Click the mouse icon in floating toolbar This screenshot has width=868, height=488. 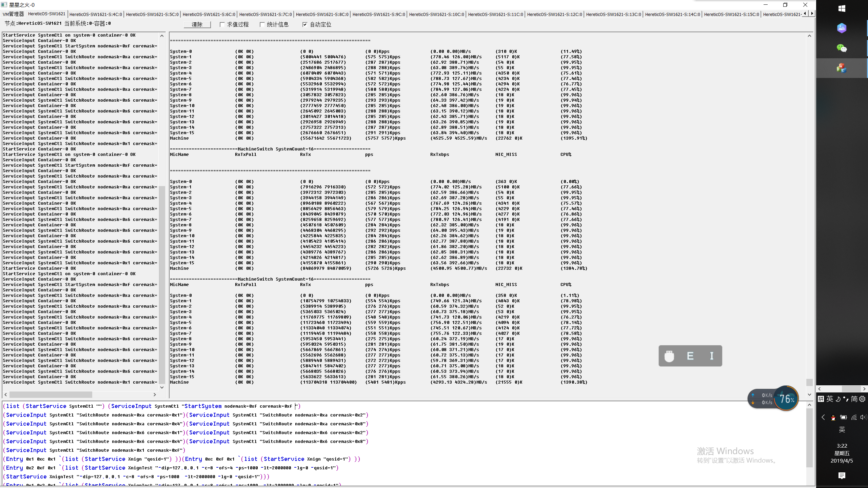tap(669, 356)
